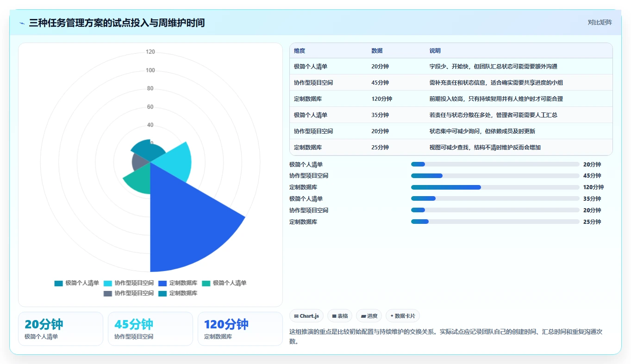631x364 pixels.
Task: Select the 表格 chip label
Action: click(343, 316)
